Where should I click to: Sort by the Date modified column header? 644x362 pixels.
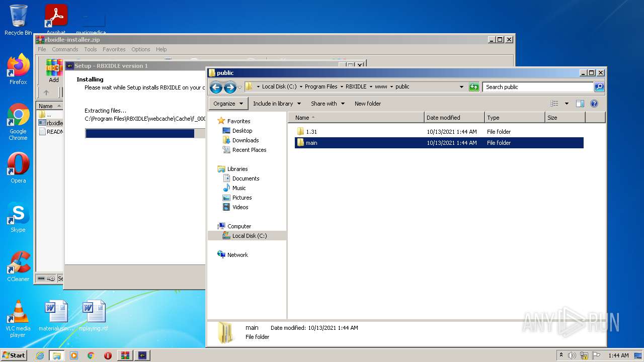coord(455,118)
